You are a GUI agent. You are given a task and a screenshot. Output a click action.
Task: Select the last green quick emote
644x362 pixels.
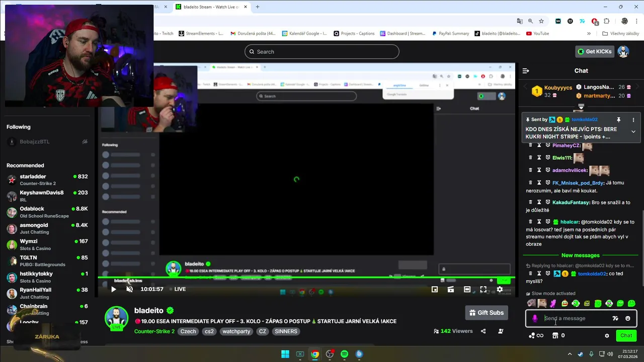[x=631, y=303]
